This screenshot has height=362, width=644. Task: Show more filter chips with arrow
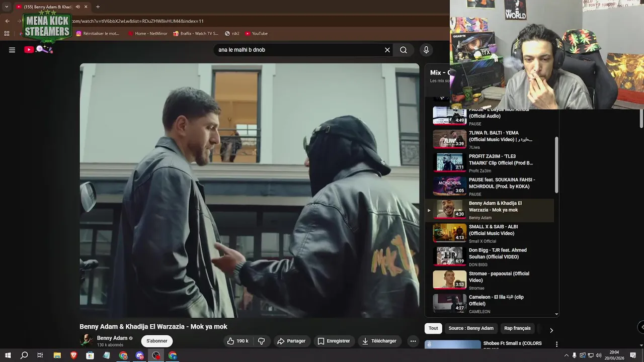click(x=551, y=330)
